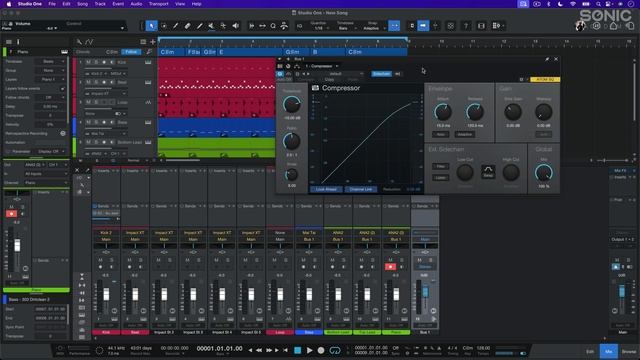Click the Swap filter icon
The height and width of the screenshot is (360, 640).
[x=488, y=171]
